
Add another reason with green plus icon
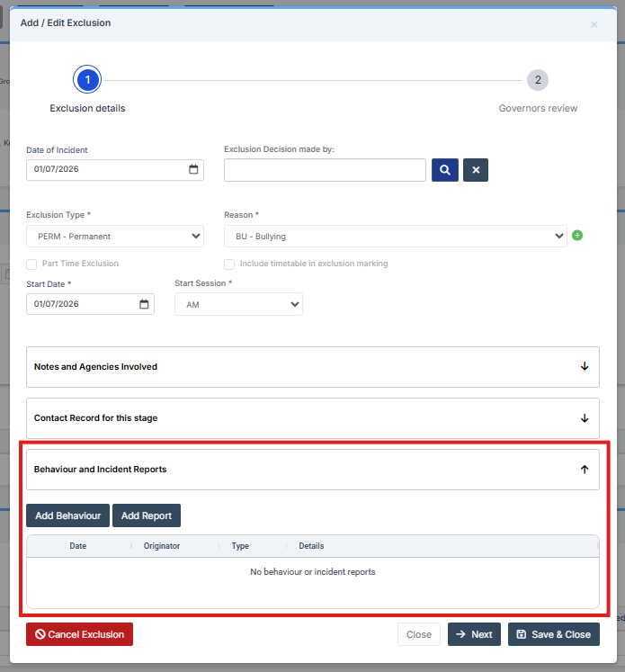click(577, 236)
